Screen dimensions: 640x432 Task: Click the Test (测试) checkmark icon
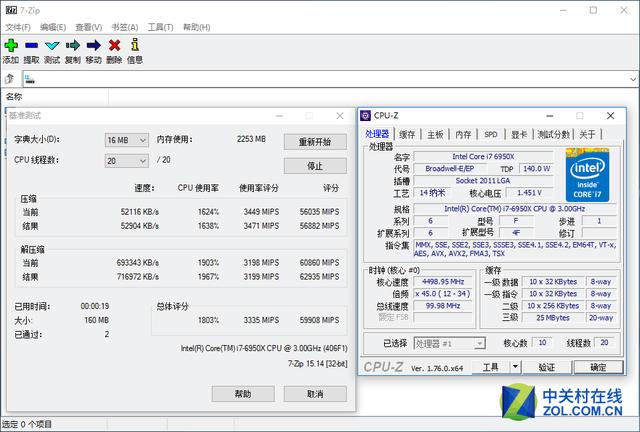point(52,46)
